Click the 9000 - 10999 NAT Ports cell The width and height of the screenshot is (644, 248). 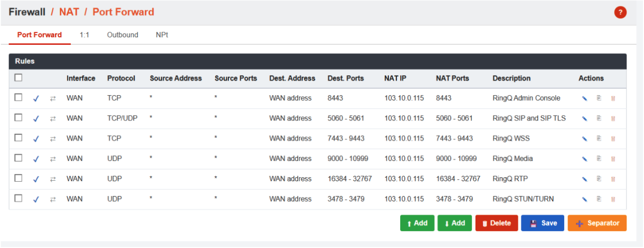pos(456,159)
